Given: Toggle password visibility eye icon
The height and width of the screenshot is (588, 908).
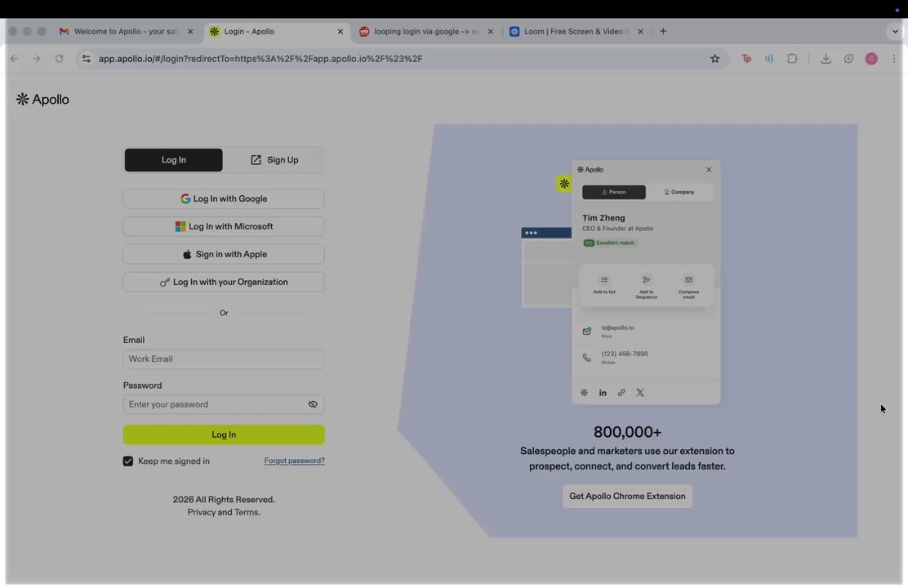Looking at the screenshot, I should pyautogui.click(x=313, y=404).
